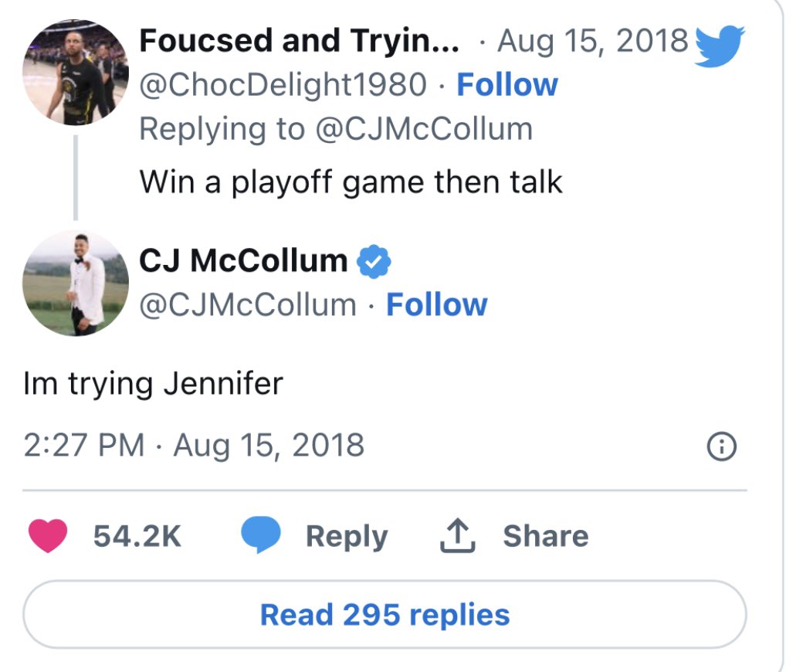Open CJ McCollum's profile picture
Image resolution: width=796 pixels, height=672 pixels.
point(74,283)
